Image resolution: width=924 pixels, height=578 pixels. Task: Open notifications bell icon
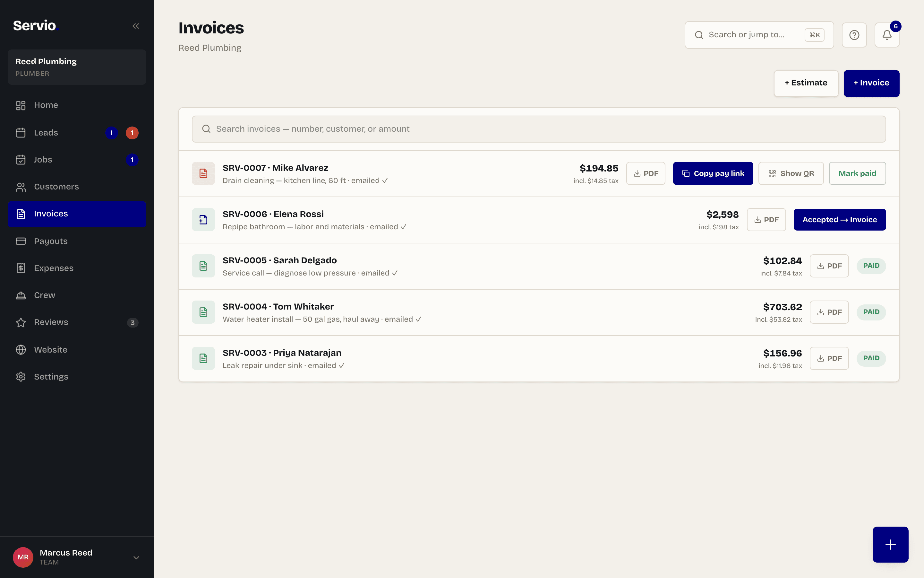[x=886, y=35]
